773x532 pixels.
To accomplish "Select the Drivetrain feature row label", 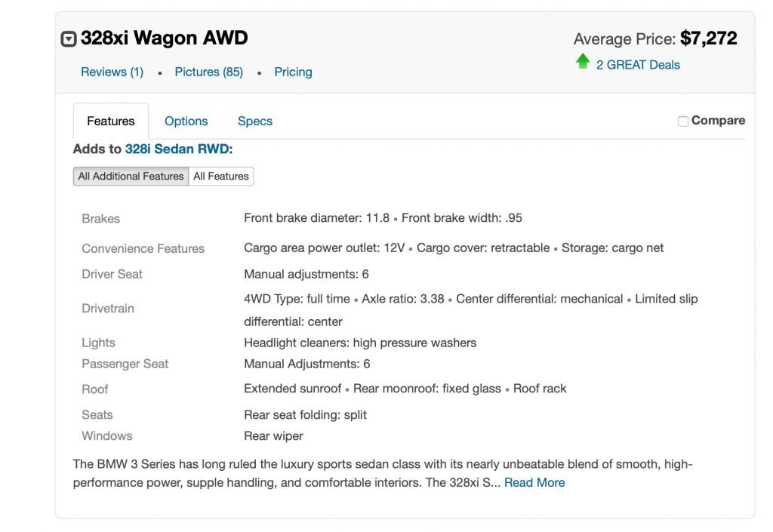I will pyautogui.click(x=108, y=309).
